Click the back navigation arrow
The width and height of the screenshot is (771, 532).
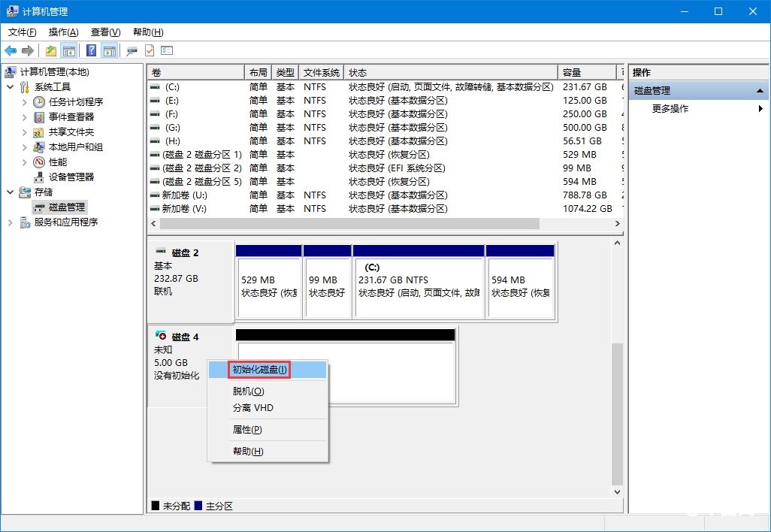(11, 50)
